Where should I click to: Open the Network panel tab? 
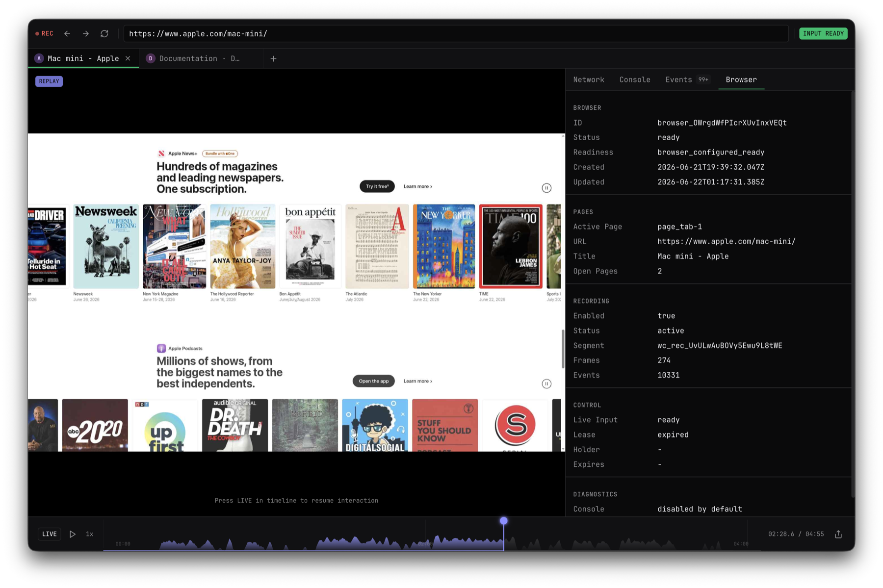589,79
